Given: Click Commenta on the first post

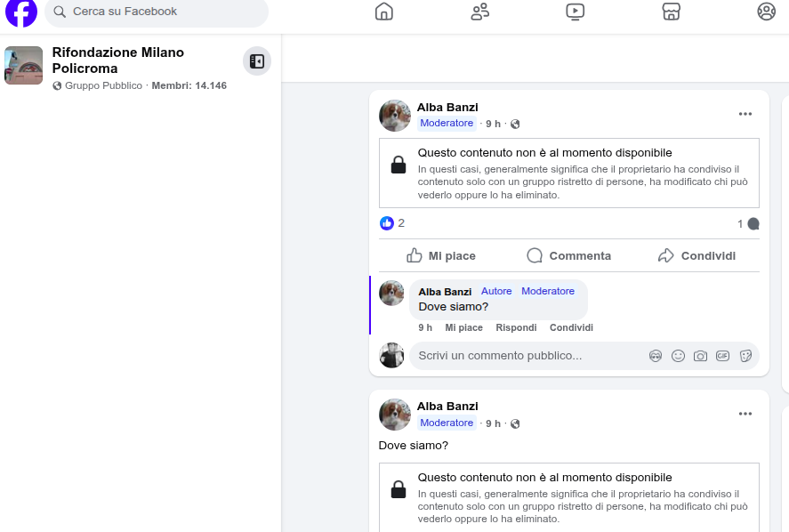Looking at the screenshot, I should click(x=568, y=256).
